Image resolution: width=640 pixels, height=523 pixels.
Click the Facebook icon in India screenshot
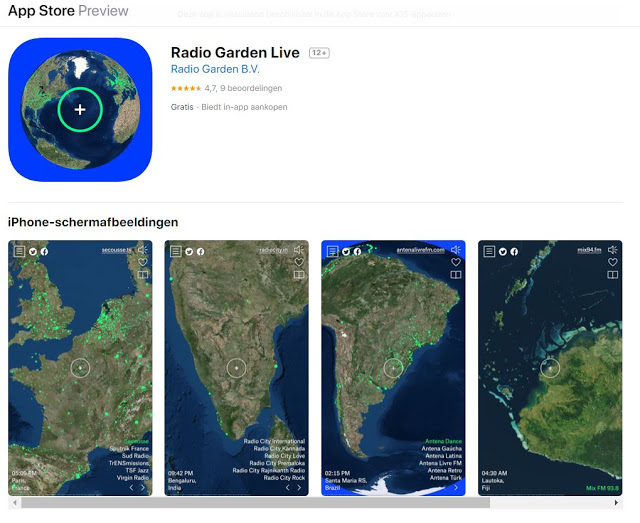click(x=200, y=251)
